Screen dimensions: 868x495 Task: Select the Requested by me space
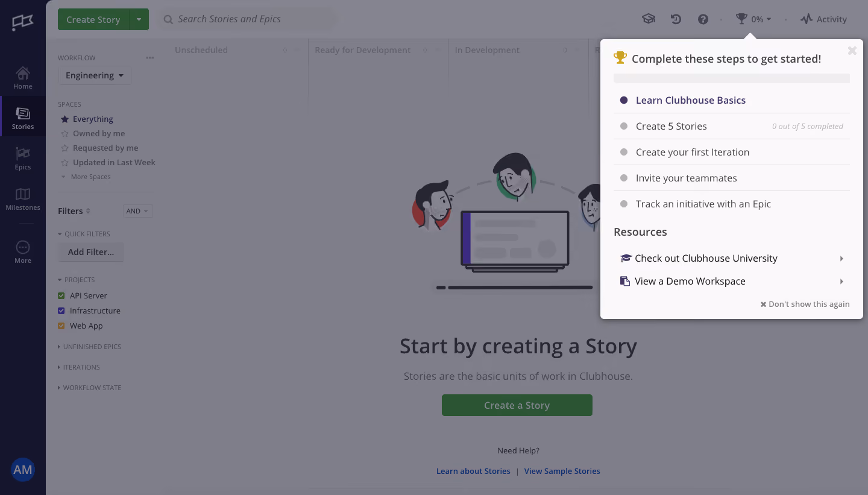tap(99, 148)
